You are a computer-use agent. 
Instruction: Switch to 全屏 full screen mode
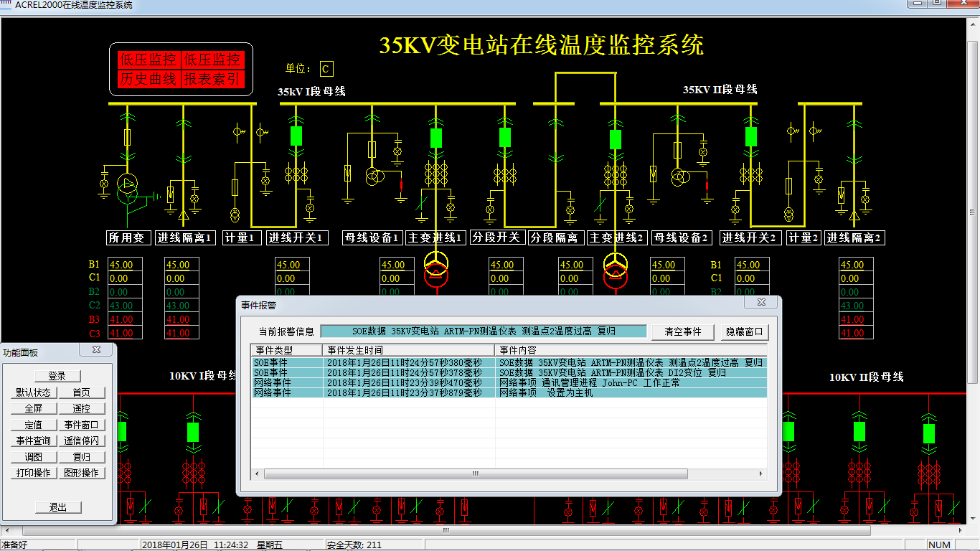[34, 408]
